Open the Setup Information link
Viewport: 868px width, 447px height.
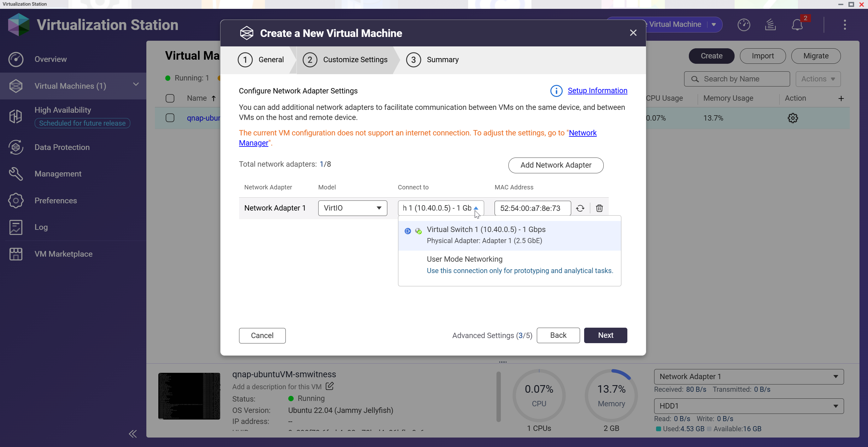pos(597,90)
